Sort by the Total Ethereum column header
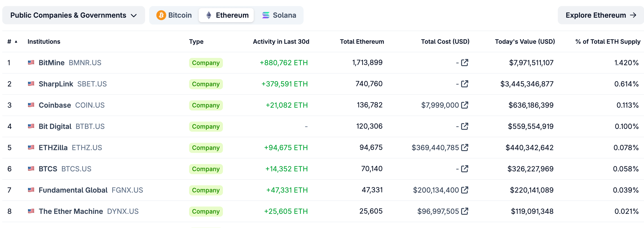The width and height of the screenshot is (644, 228). point(362,42)
